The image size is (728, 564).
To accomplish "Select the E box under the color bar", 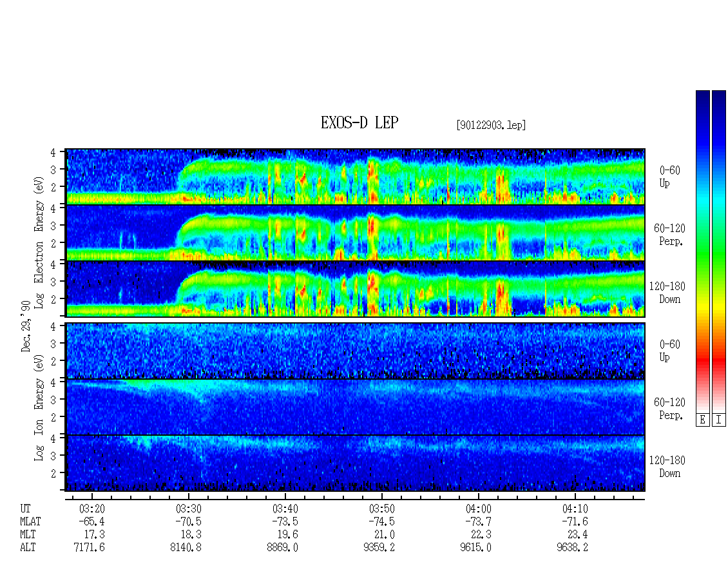I will (x=702, y=420).
